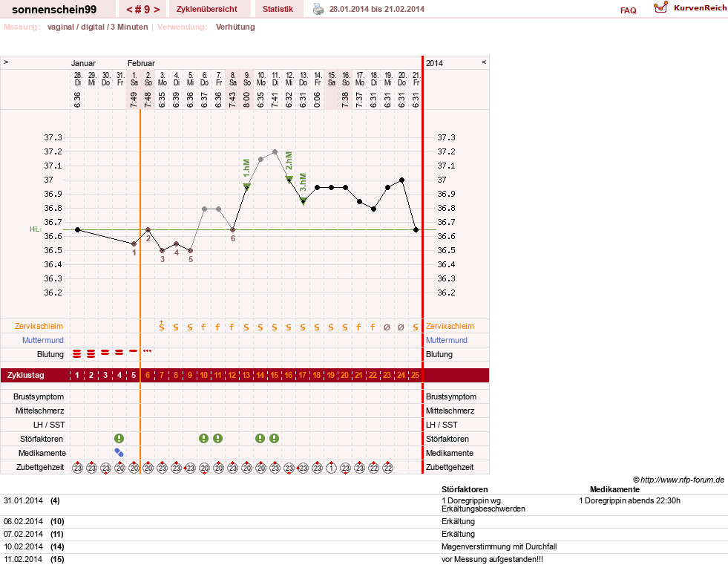Image resolution: width=728 pixels, height=588 pixels.
Task: Click the left Muttermund row label
Action: [43, 340]
